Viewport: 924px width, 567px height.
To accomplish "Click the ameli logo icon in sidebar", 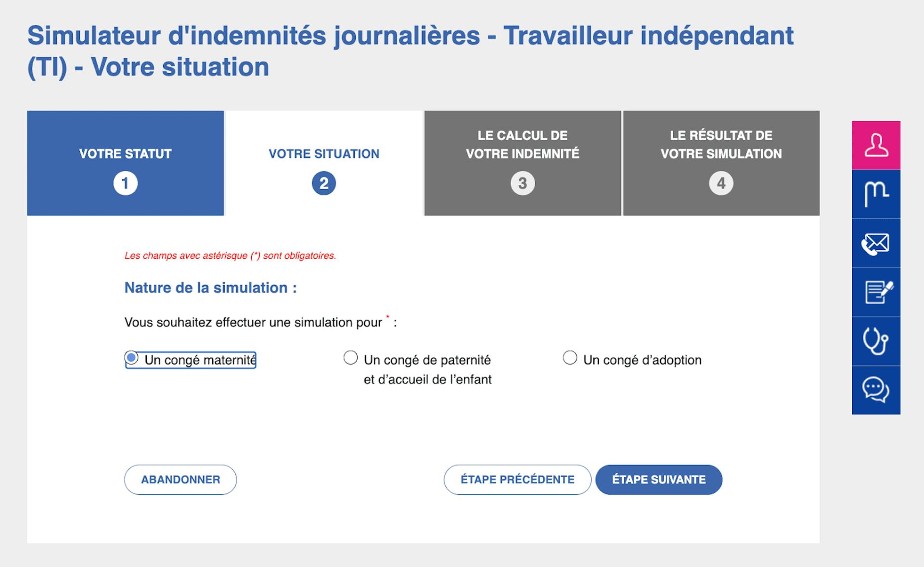I will 877,194.
